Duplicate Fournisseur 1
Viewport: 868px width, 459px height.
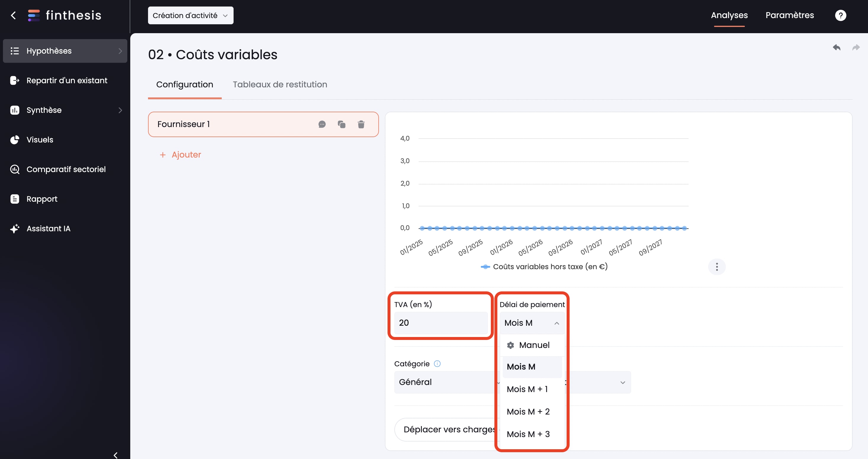click(x=341, y=124)
